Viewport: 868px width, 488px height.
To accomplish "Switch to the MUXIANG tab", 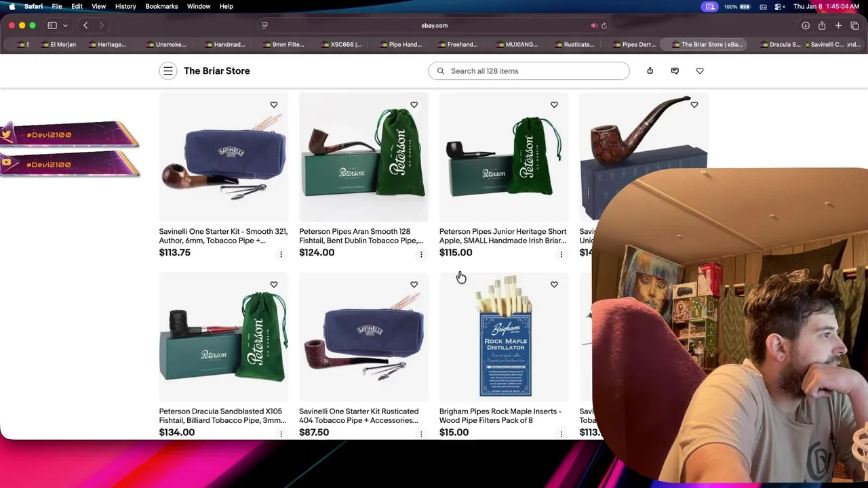I will [x=517, y=45].
